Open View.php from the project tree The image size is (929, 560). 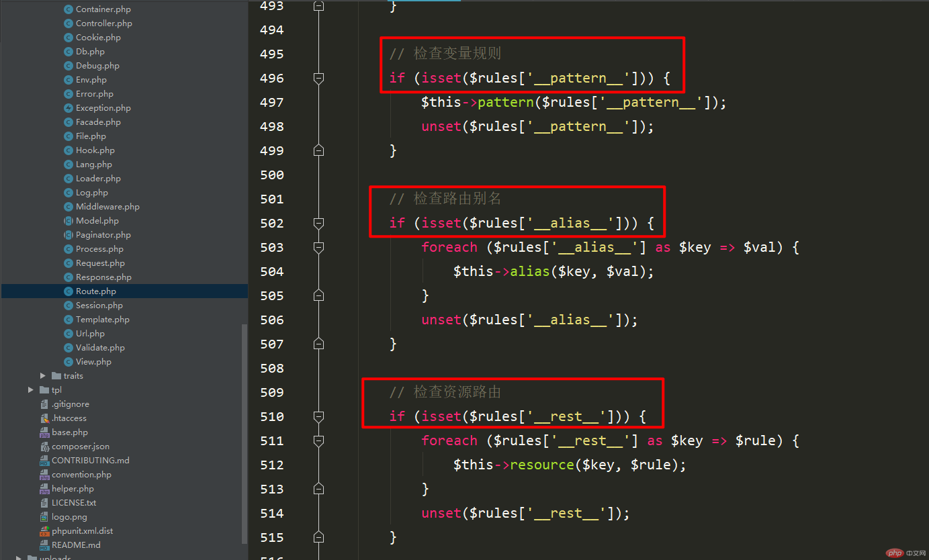[93, 362]
